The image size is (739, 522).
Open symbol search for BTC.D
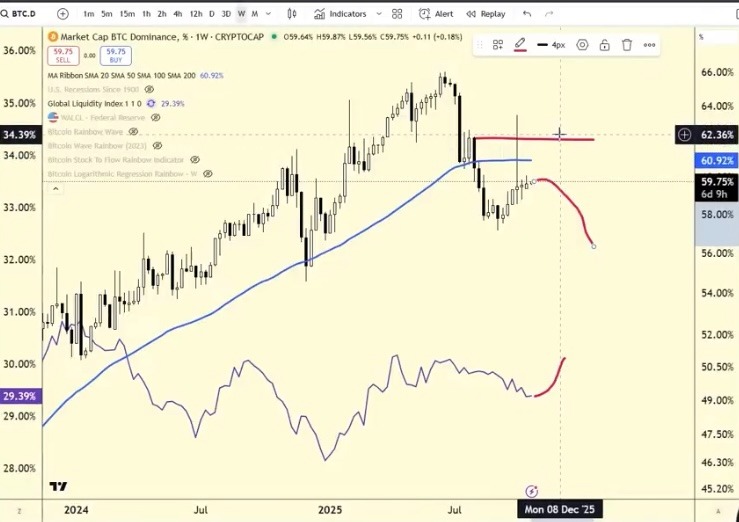point(19,14)
